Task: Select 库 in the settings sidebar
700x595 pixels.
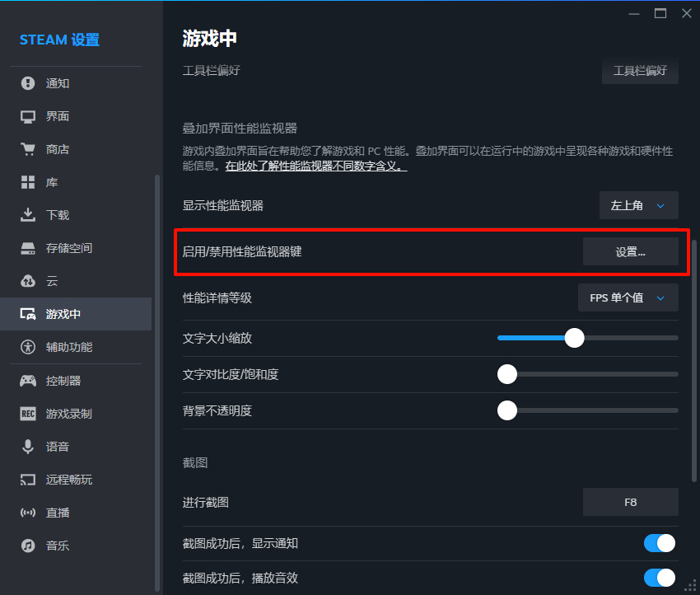Action: (76, 182)
